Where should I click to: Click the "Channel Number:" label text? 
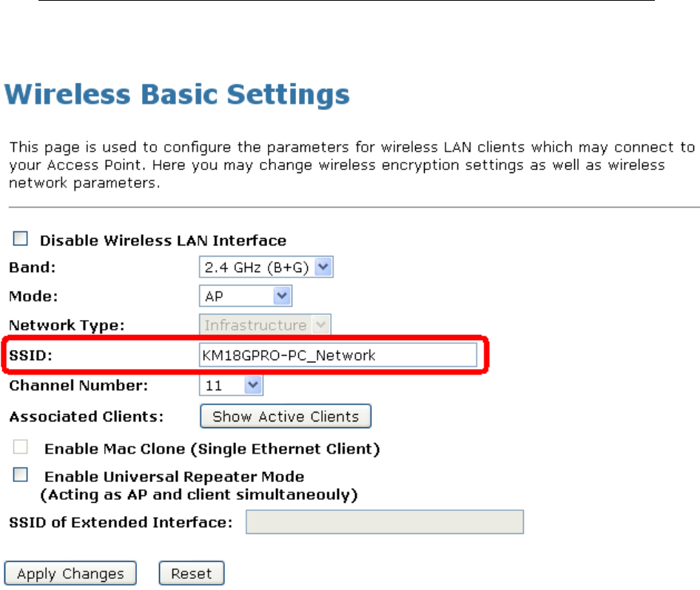point(78,385)
